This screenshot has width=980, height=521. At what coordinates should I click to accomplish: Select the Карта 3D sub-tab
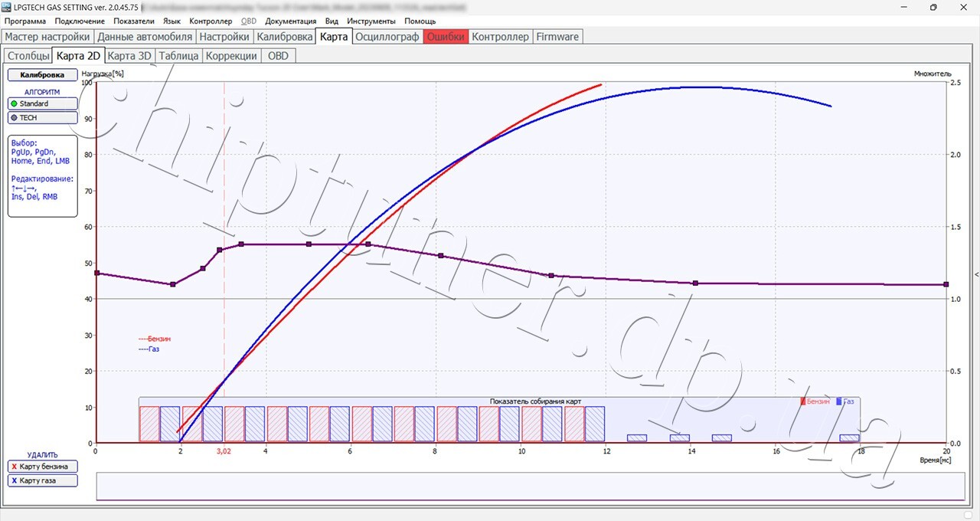(x=129, y=56)
